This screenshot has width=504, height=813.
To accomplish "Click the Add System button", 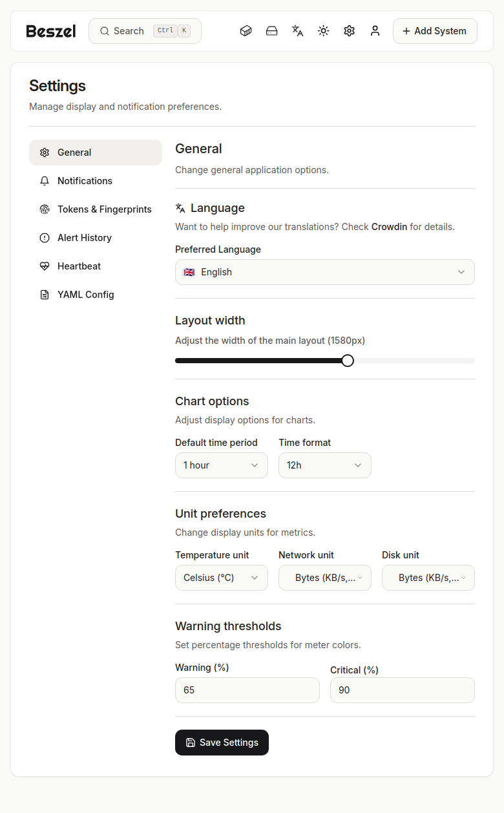I will 435,31.
